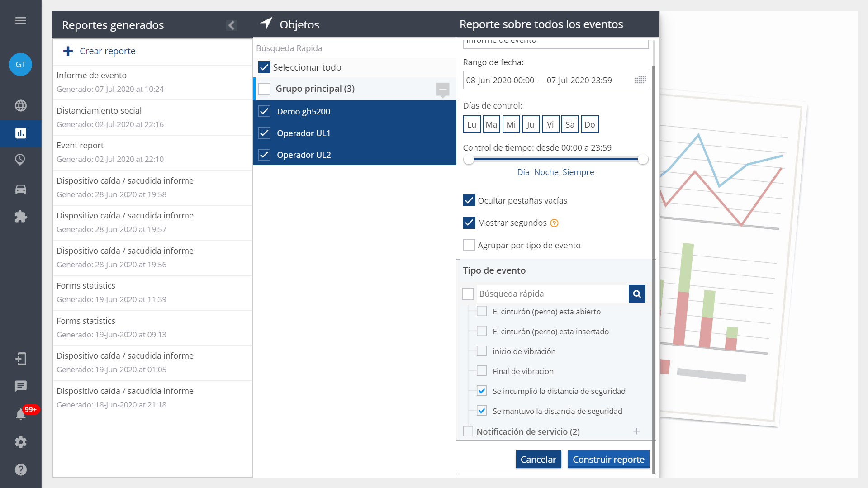This screenshot has height=488, width=868.
Task: Open the Event report entry
Action: (152, 152)
